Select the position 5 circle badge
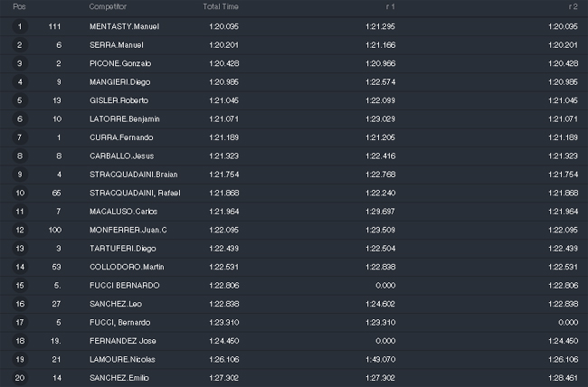This screenshot has width=588, height=387. click(20, 100)
